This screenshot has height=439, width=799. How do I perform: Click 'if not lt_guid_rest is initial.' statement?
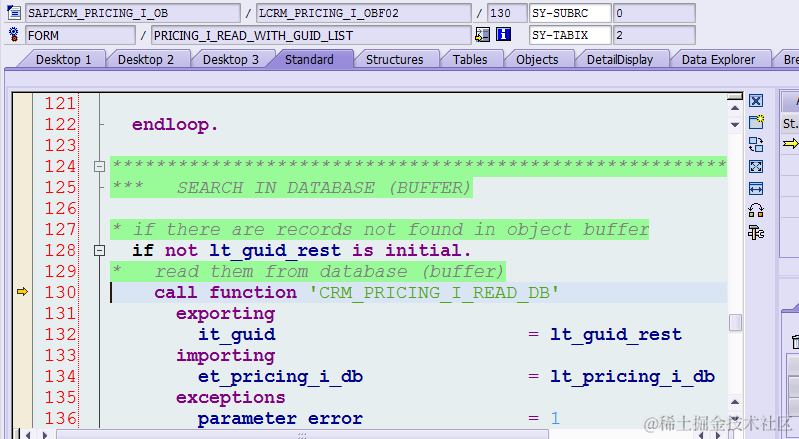coord(302,250)
